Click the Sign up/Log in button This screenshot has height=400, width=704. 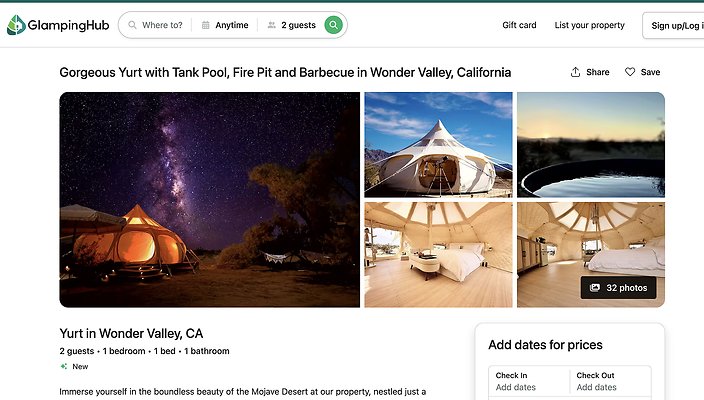(675, 25)
